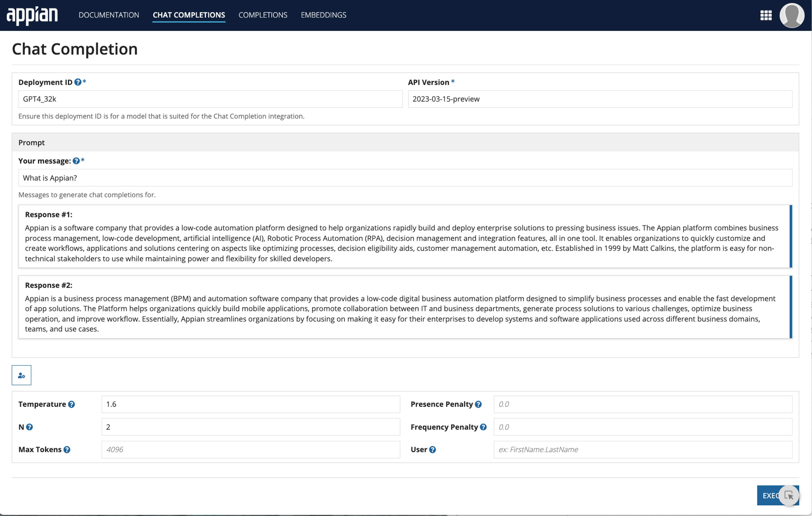Click the Frequency Penalty input field
Screen dimensions: 812x516
coord(643,427)
